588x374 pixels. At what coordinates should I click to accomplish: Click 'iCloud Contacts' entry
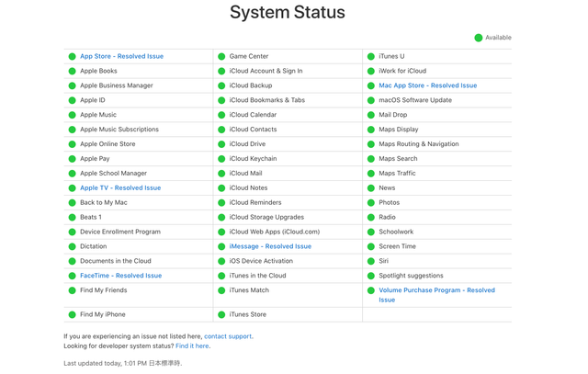(x=253, y=130)
